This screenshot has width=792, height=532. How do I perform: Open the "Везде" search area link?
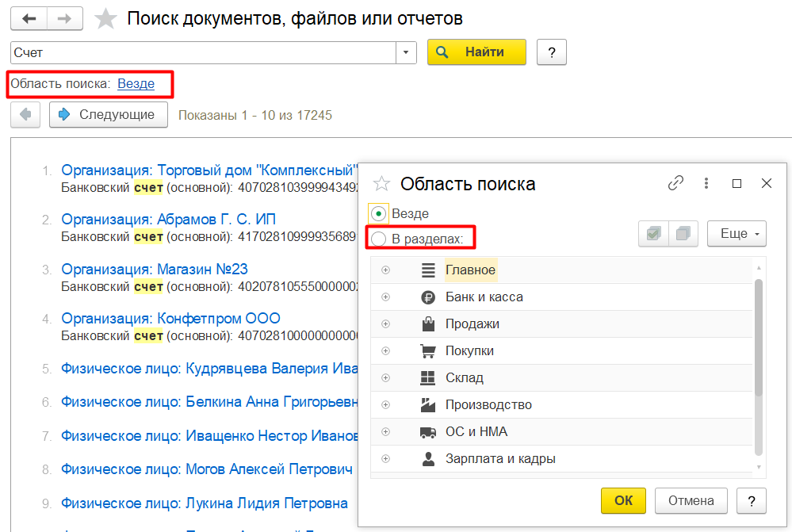[x=136, y=83]
